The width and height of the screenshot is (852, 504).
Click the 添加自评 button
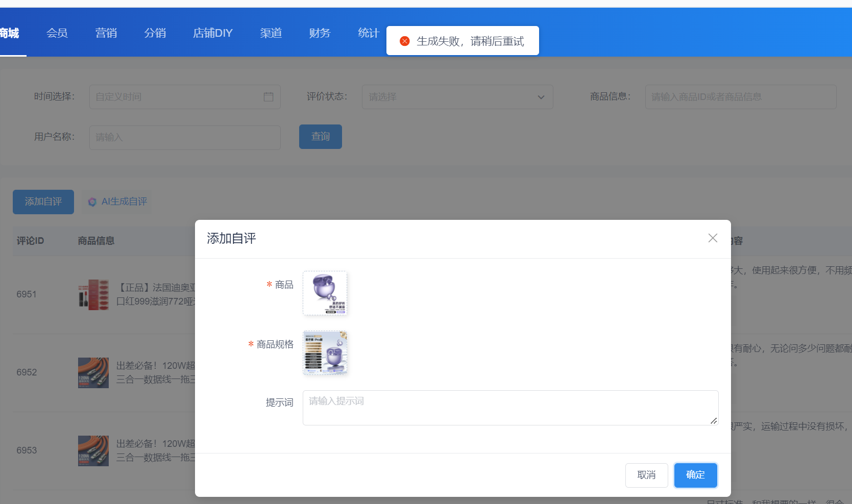tap(43, 202)
